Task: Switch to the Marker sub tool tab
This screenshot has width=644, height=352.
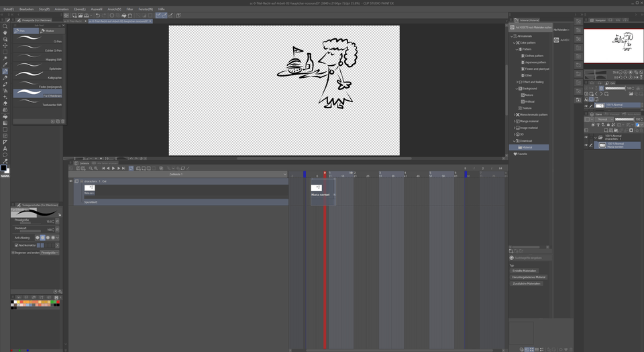Action: click(x=52, y=31)
